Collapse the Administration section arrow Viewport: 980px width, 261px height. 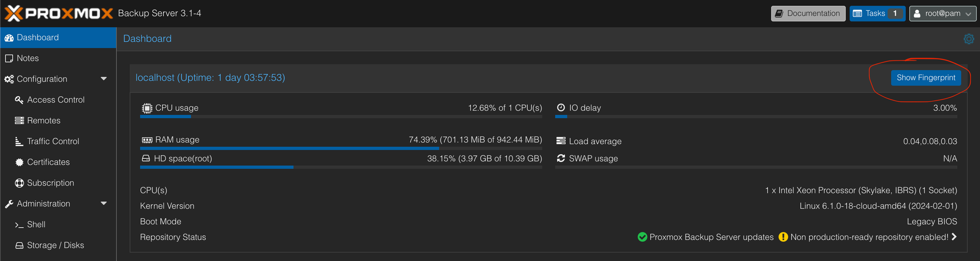click(x=104, y=204)
